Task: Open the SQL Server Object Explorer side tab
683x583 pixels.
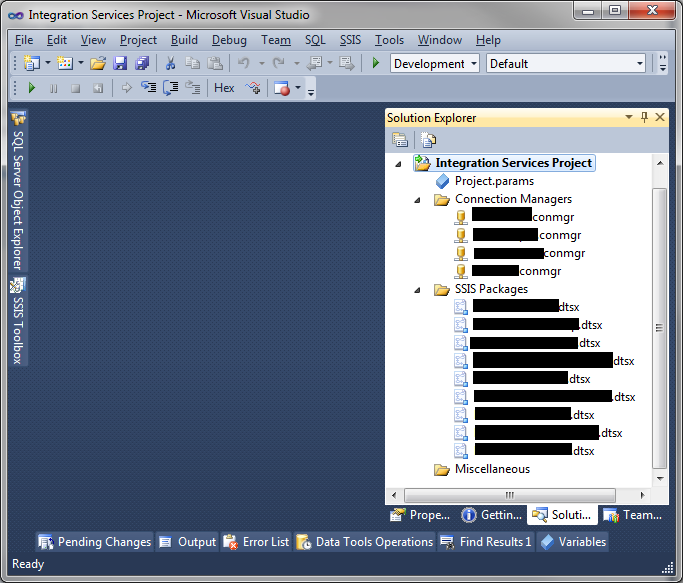Action: pyautogui.click(x=18, y=190)
